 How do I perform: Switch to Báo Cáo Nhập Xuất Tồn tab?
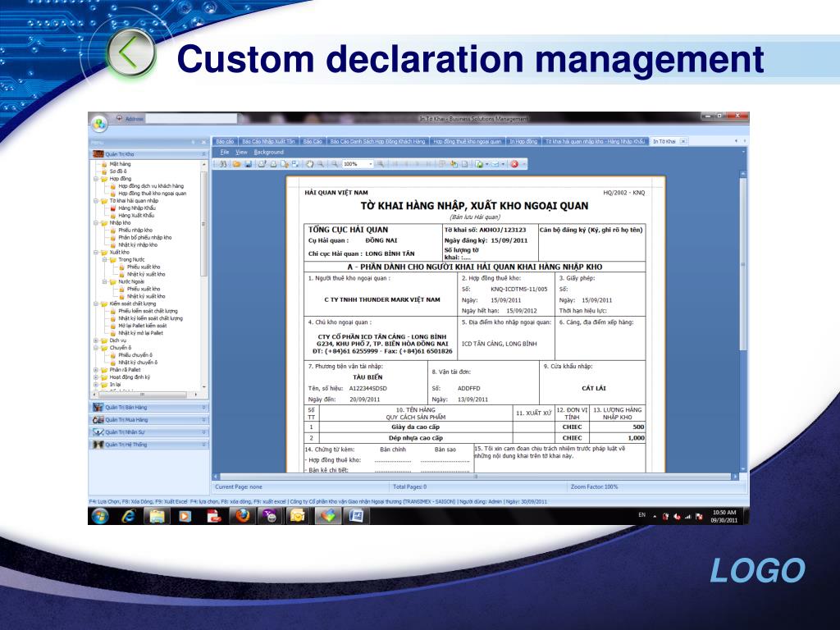click(268, 141)
